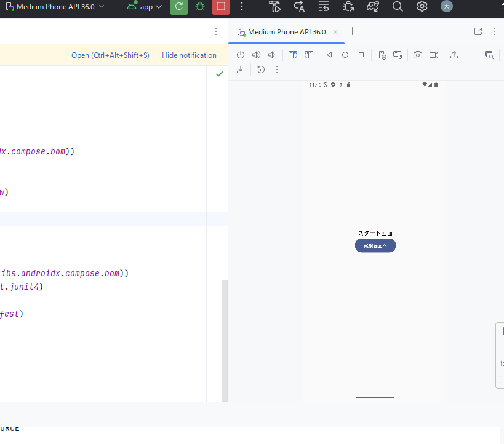Tap the 実験画面へ button in the emulator

375,246
